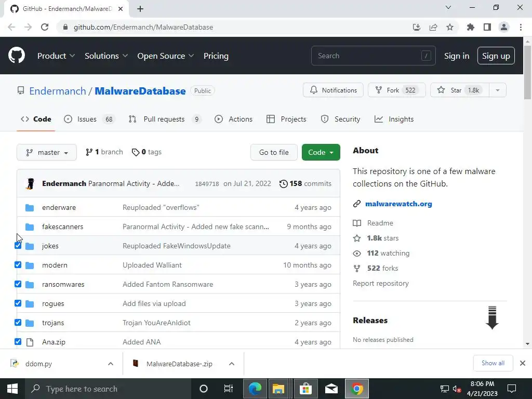Uncheck the rogues folder checkbox
This screenshot has height=399, width=532.
(x=18, y=303)
